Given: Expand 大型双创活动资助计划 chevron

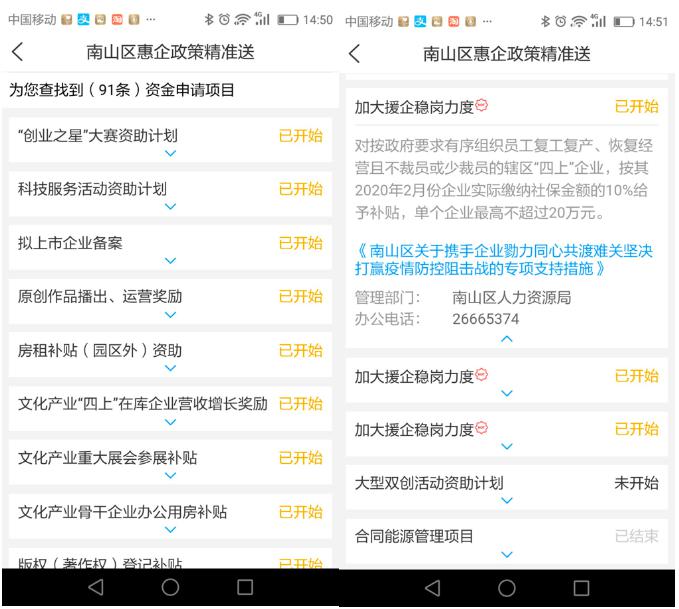Looking at the screenshot, I should click(x=507, y=500).
